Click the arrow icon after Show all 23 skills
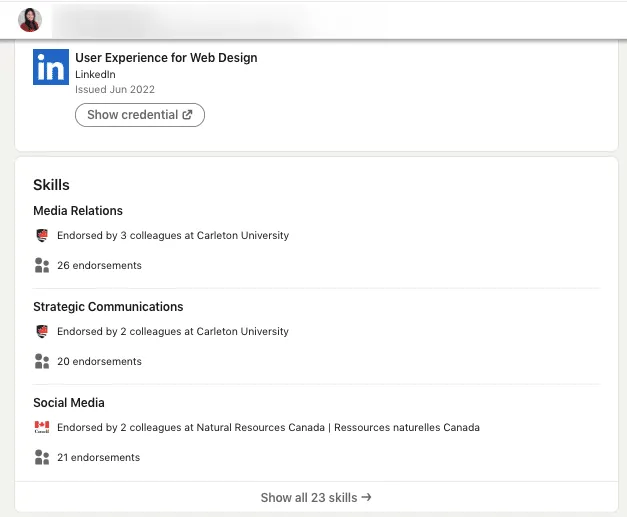 coord(366,497)
